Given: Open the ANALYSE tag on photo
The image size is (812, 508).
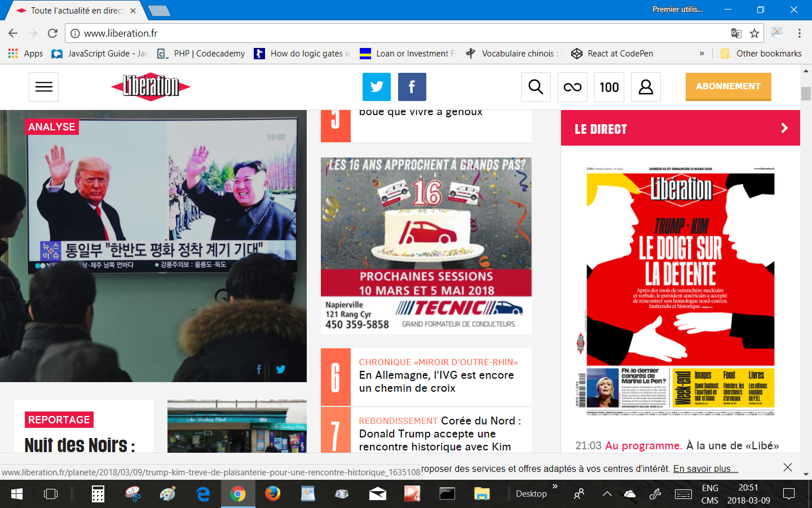Looking at the screenshot, I should coord(52,127).
